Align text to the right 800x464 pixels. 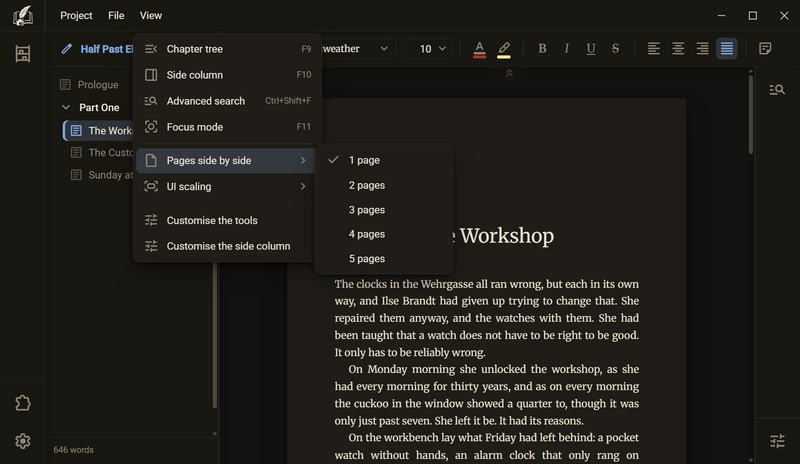click(703, 48)
